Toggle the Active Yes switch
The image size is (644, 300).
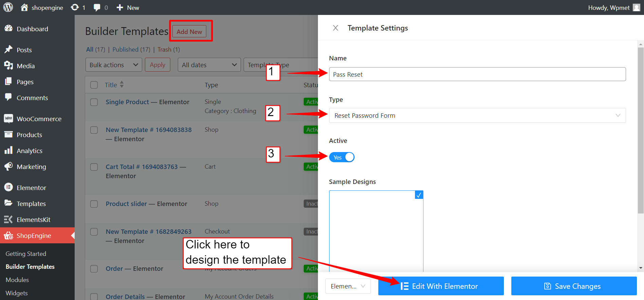[342, 157]
